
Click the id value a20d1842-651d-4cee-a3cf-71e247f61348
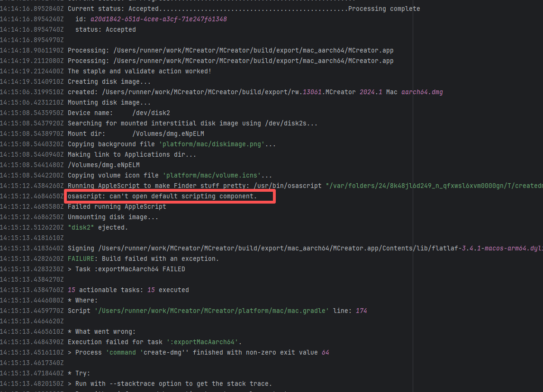tap(158, 19)
